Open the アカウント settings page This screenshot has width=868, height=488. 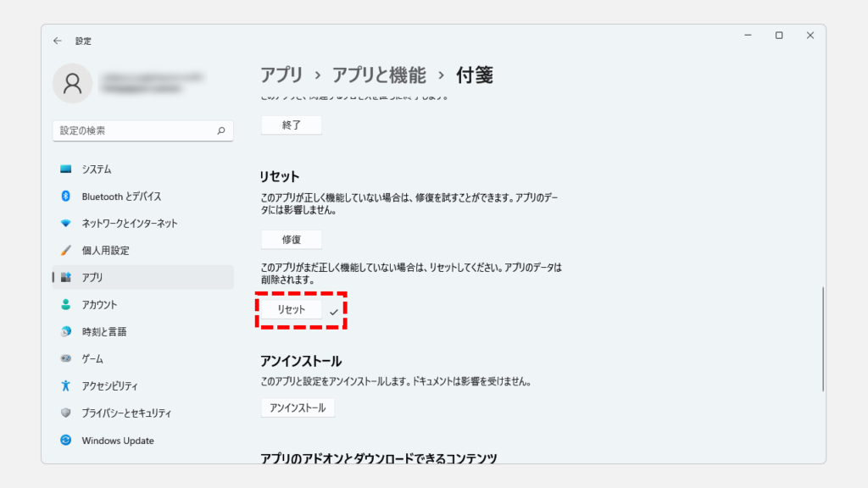point(99,305)
